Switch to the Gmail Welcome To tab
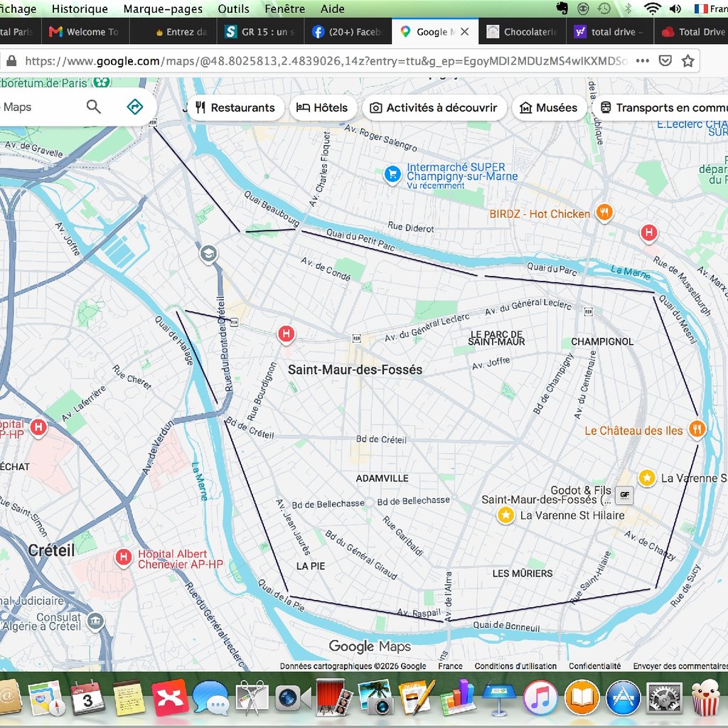 85,31
